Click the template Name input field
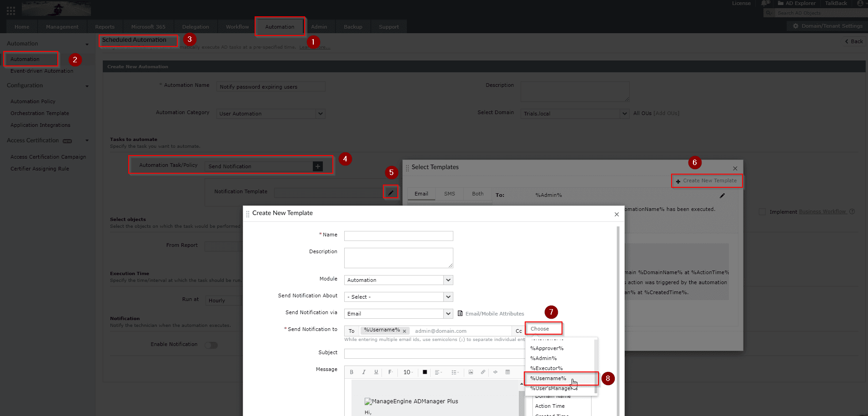Screen dimensions: 868x416 point(398,236)
